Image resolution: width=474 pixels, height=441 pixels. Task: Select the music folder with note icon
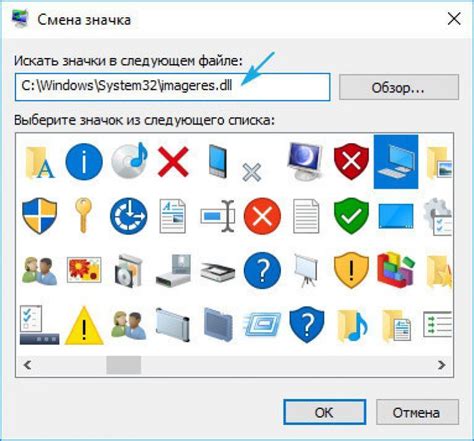(352, 326)
